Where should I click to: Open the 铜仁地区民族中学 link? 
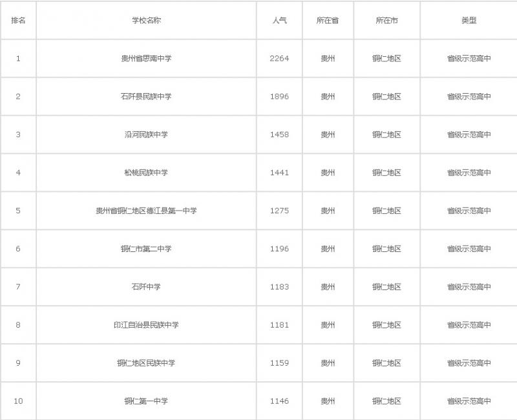(146, 363)
